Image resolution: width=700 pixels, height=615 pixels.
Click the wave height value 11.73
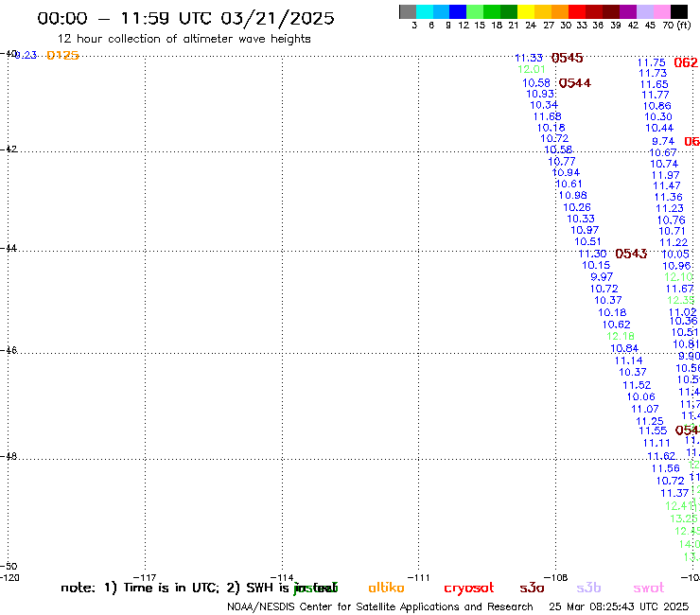(653, 73)
